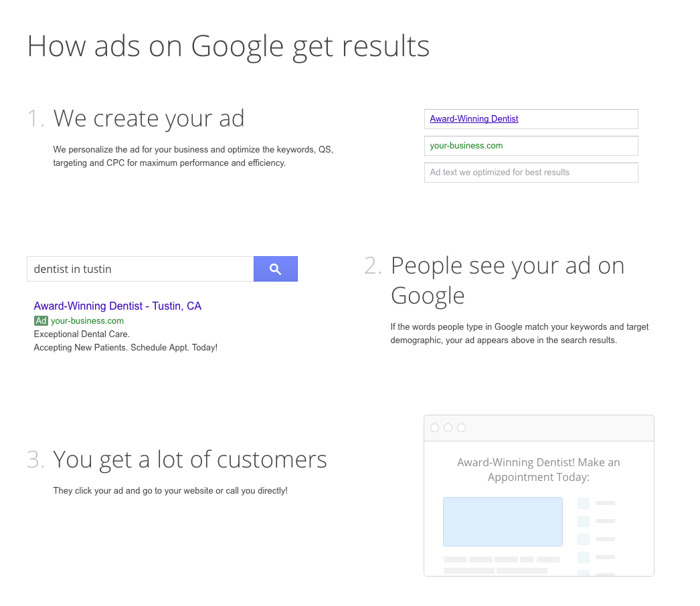Image resolution: width=700 pixels, height=606 pixels.
Task: Click the 'Make an Appointment Today' mock heading
Action: pos(539,470)
